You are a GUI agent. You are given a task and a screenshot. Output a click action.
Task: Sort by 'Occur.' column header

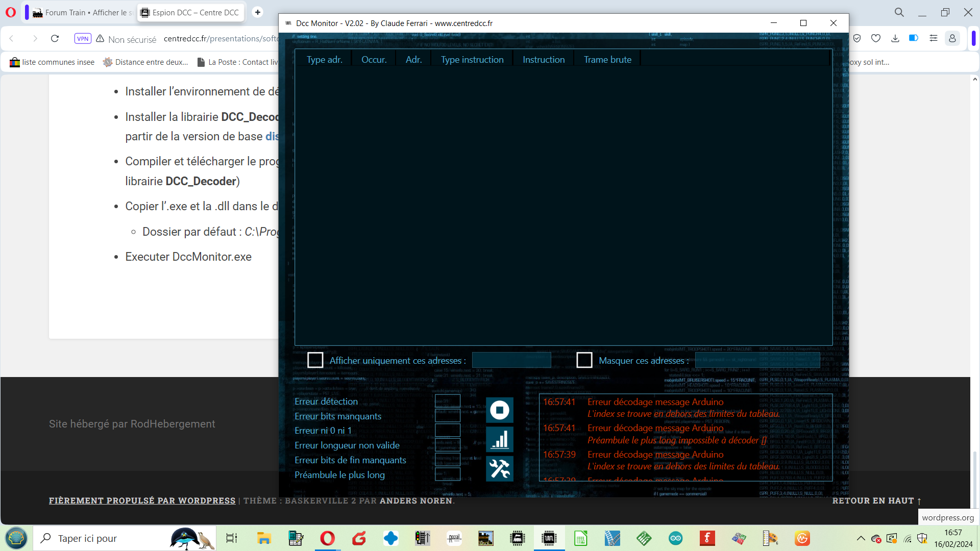(x=374, y=60)
